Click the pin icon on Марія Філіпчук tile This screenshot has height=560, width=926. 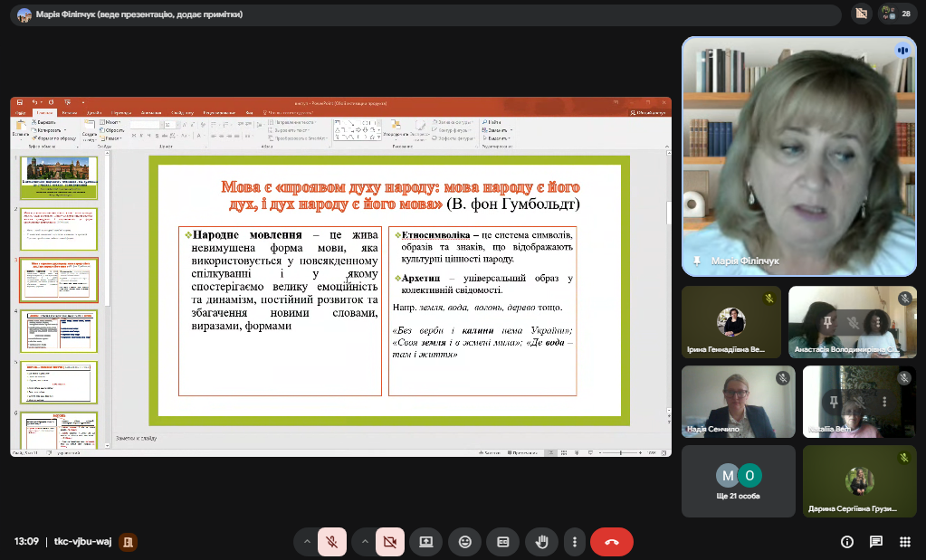[697, 261]
